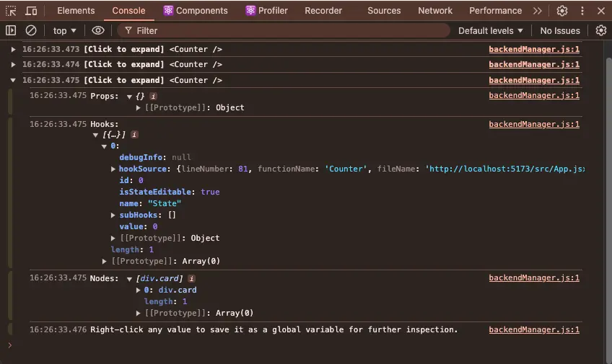Clear the console with the clear icon
The width and height of the screenshot is (612, 364).
click(31, 30)
